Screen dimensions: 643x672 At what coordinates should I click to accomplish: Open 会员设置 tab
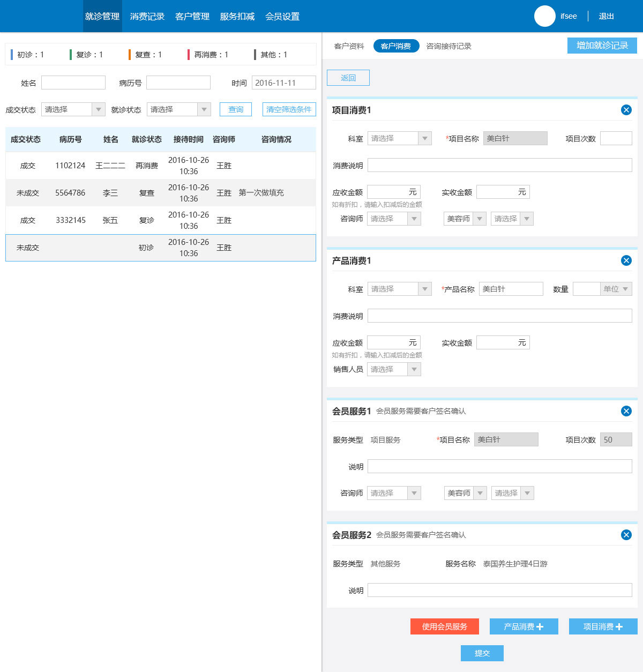(282, 16)
